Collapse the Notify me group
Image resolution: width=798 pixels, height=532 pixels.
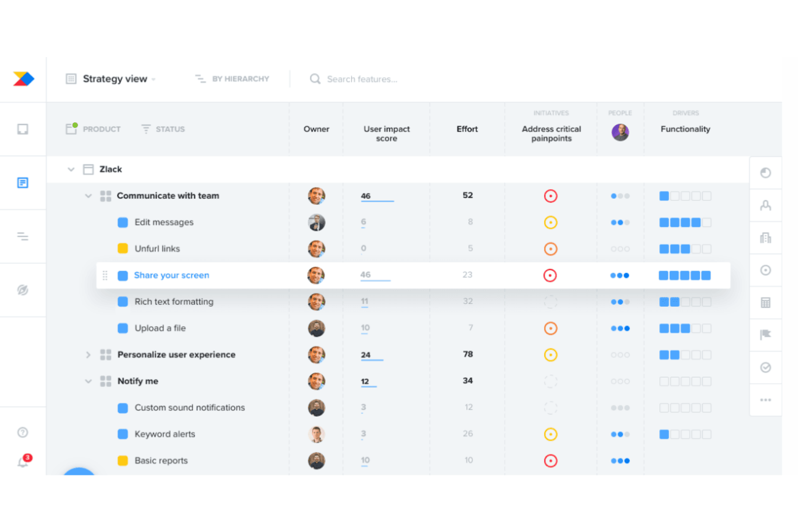tap(88, 381)
